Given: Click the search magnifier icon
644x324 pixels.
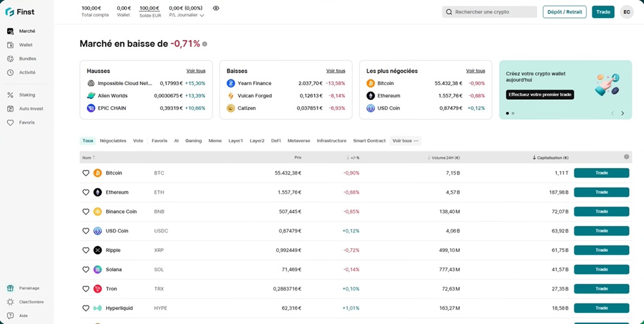Looking at the screenshot, I should (x=449, y=12).
